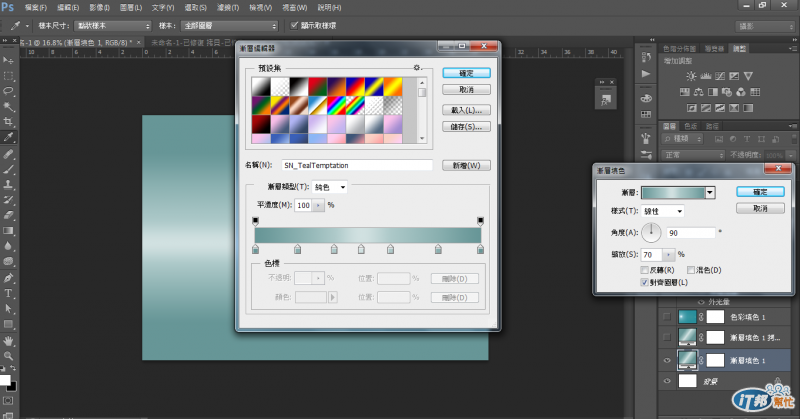Select the Lasso tool

tap(8, 91)
